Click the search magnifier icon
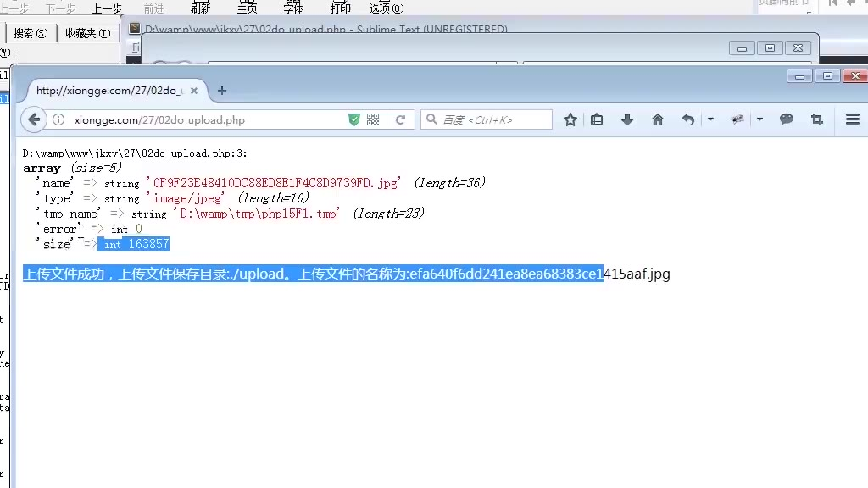 point(431,119)
